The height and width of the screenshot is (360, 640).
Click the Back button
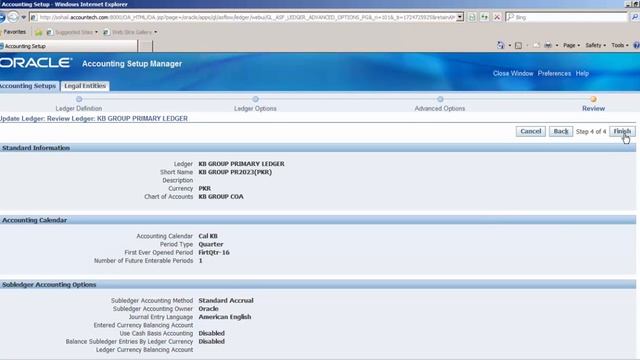click(x=560, y=131)
